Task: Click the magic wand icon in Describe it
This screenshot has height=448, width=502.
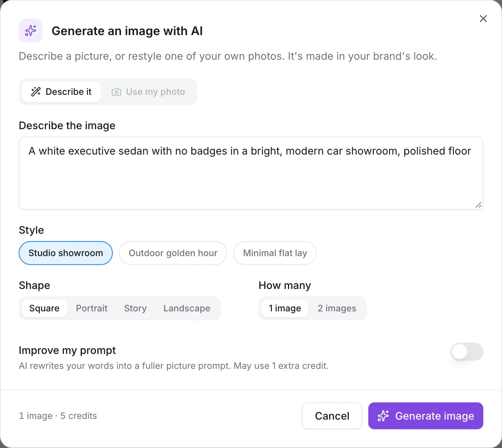Action: point(36,92)
